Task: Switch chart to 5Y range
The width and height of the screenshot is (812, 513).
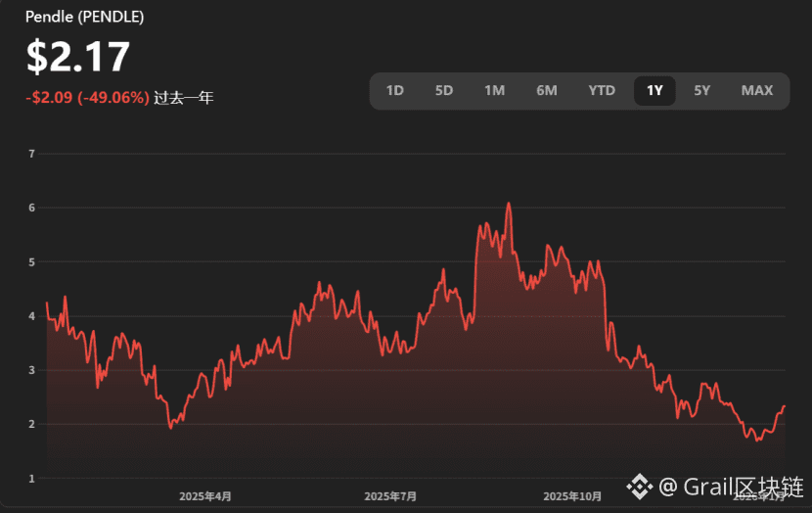Action: 702,91
